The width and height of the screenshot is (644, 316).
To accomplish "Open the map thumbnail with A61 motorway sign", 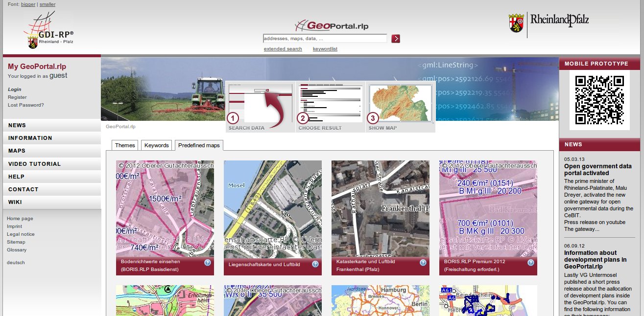I will 488,300.
